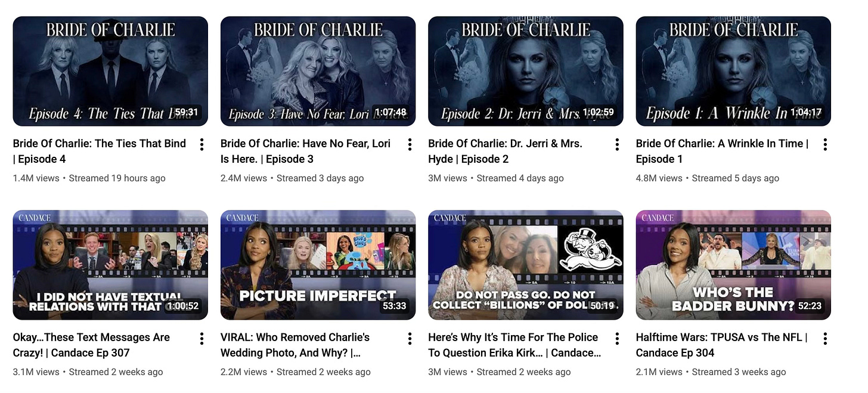Open three-dot menu for Episode 3 video
The width and height of the screenshot is (868, 393).
click(410, 145)
